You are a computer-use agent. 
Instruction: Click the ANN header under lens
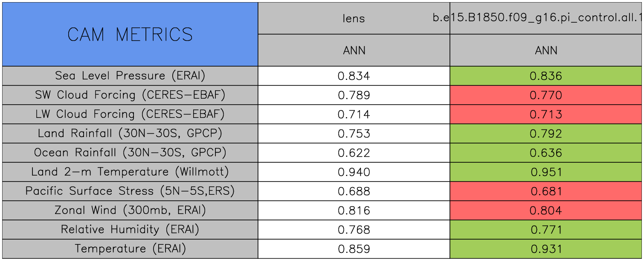[354, 50]
